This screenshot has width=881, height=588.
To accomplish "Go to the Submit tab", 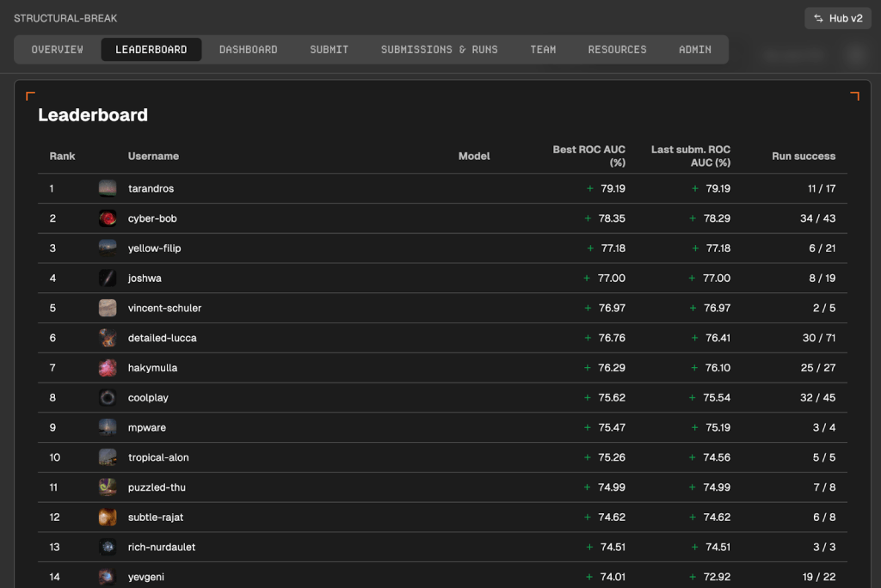I will coord(330,50).
